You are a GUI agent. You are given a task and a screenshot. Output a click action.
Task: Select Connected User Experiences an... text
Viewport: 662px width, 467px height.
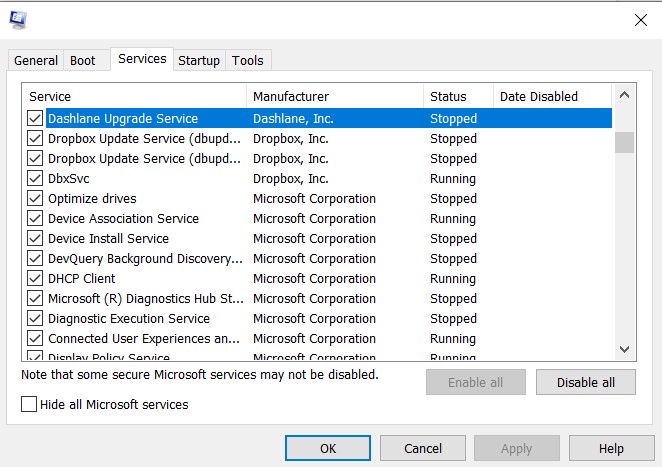[144, 339]
